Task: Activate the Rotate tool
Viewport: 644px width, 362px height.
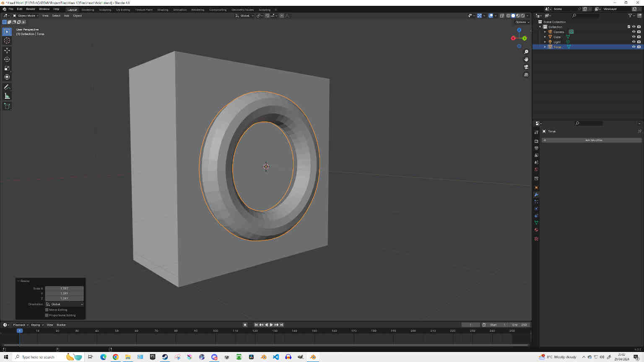Action: (7, 59)
